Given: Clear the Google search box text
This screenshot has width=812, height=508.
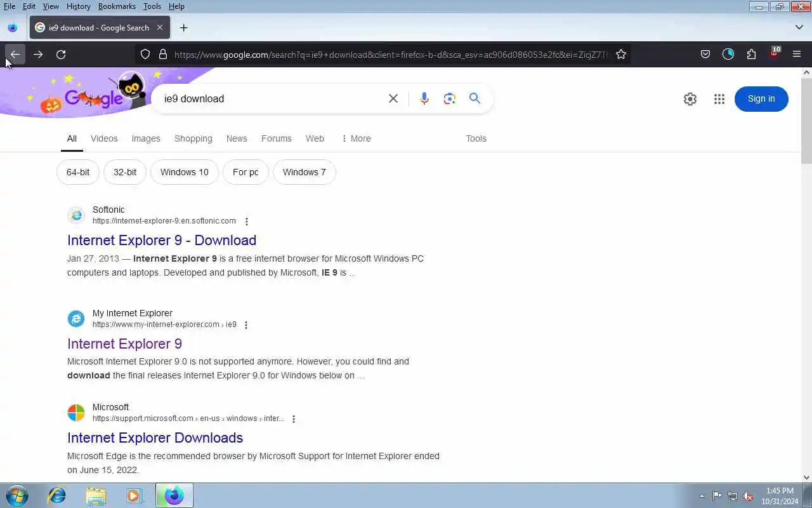Looking at the screenshot, I should coord(393,98).
